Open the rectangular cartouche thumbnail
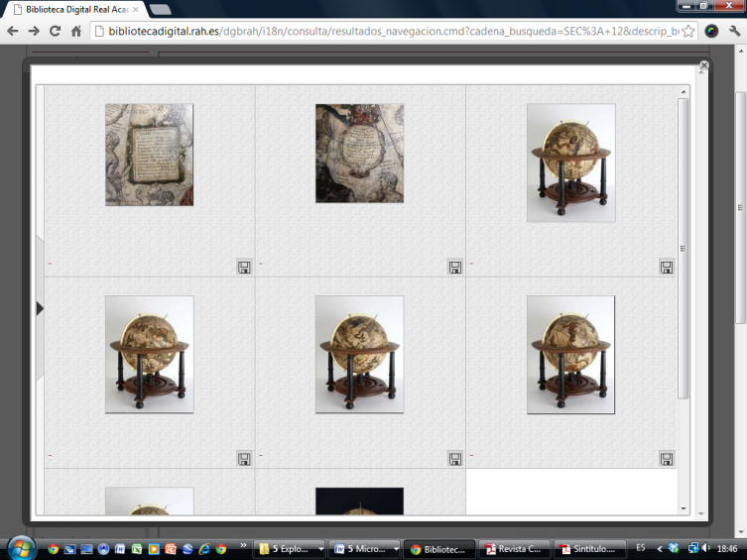Image resolution: width=747 pixels, height=560 pixels. (x=149, y=155)
